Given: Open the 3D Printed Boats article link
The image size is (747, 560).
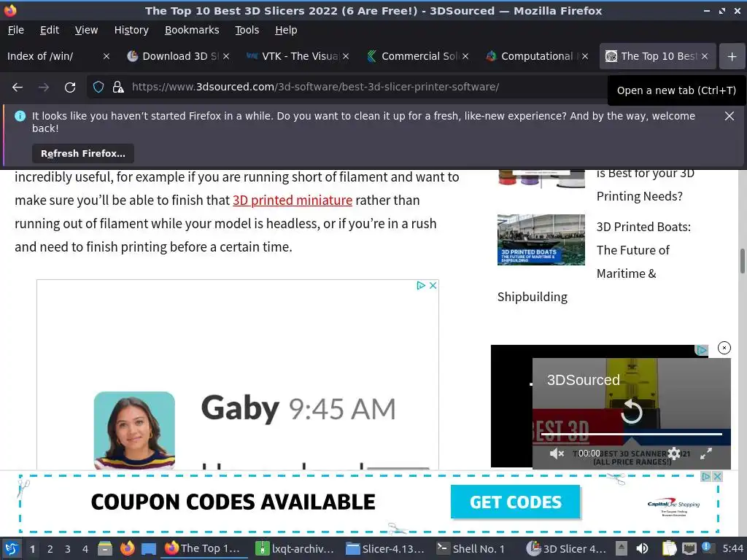Looking at the screenshot, I should pos(643,250).
